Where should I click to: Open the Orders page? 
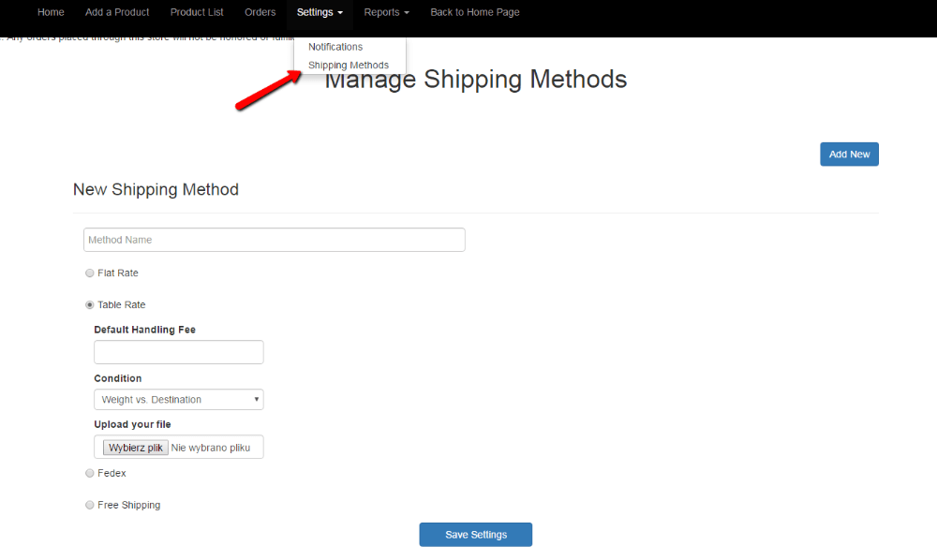260,12
